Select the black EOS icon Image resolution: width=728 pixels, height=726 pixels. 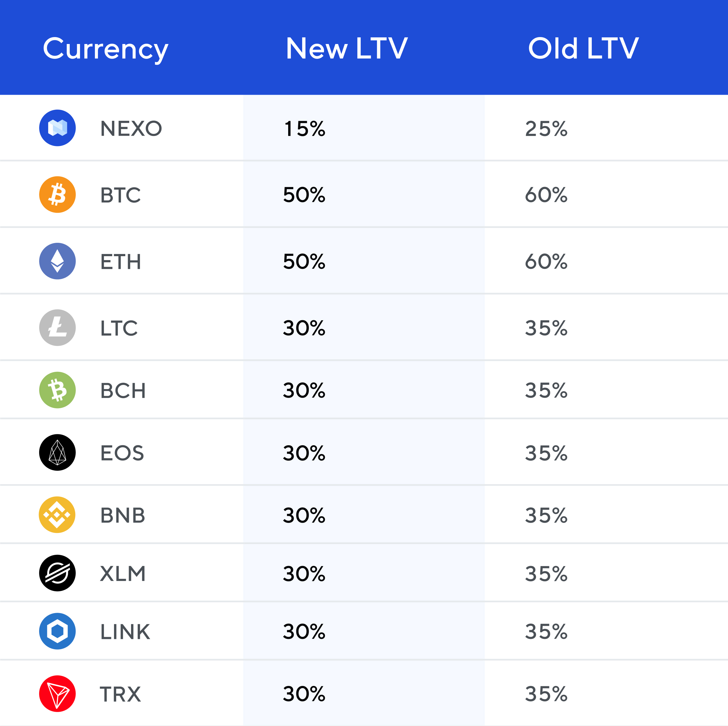click(x=57, y=452)
